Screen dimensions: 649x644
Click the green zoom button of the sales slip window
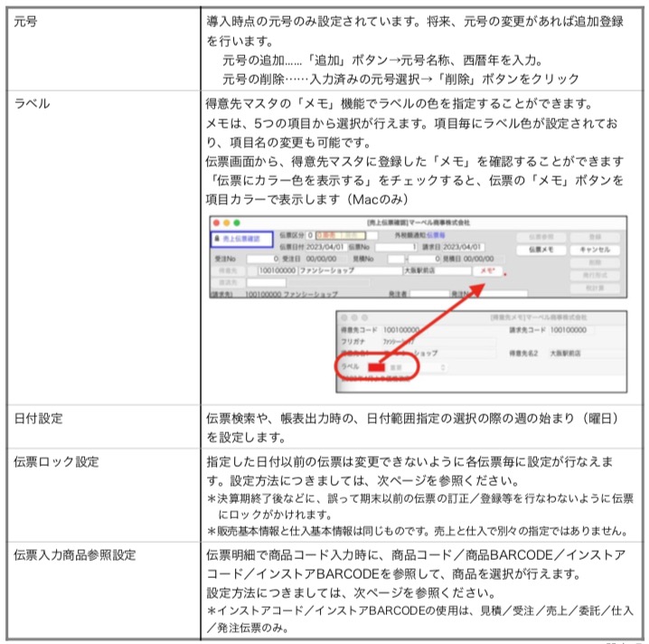(237, 222)
